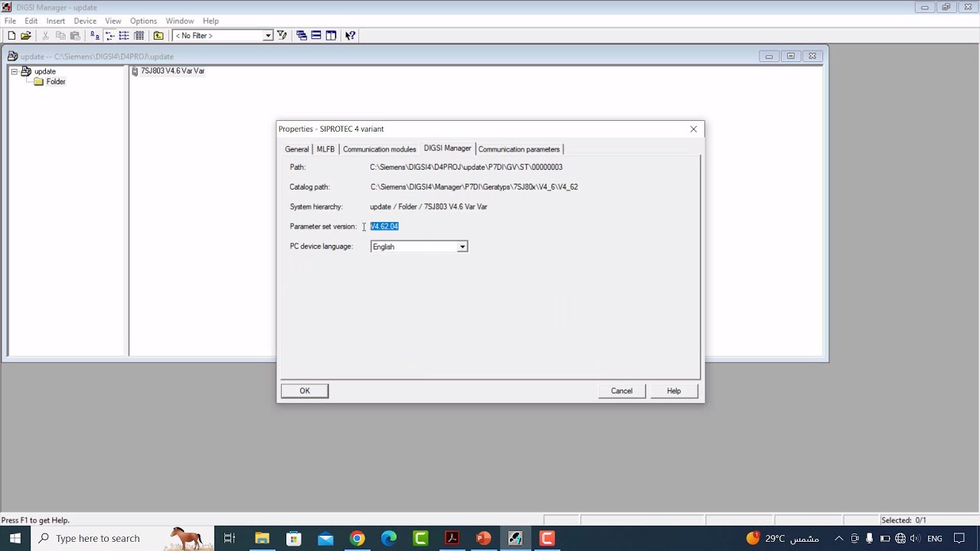Click the Cancel button
The height and width of the screenshot is (551, 980).
pos(622,391)
